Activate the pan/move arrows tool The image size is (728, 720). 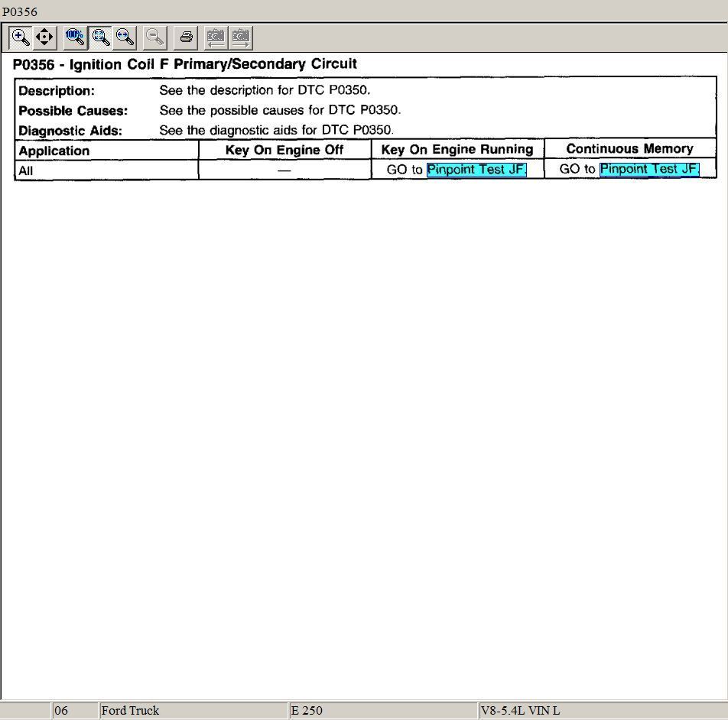[44, 37]
